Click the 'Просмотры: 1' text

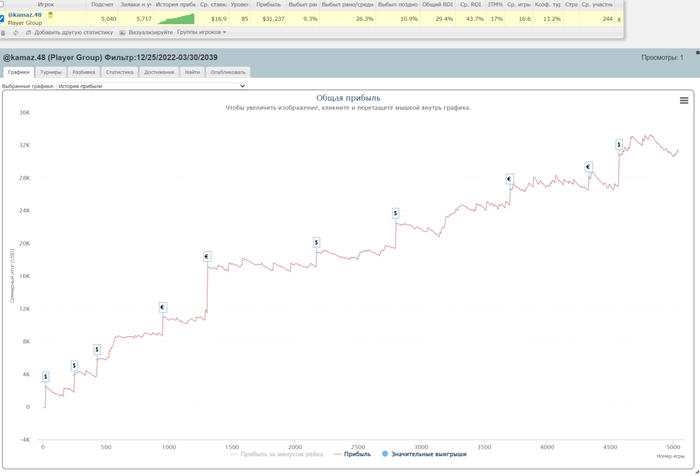(x=662, y=57)
